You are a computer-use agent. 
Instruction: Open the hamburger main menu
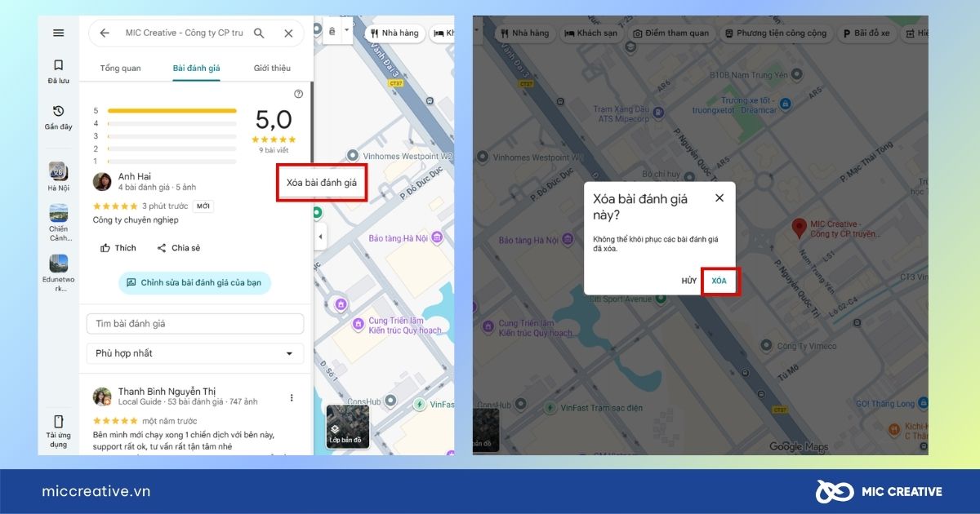pyautogui.click(x=58, y=33)
